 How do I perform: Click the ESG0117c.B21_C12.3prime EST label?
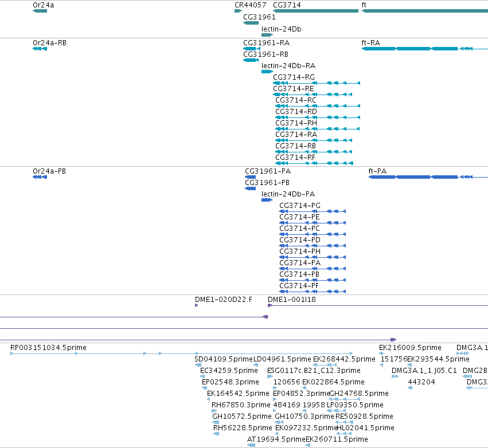(314, 371)
